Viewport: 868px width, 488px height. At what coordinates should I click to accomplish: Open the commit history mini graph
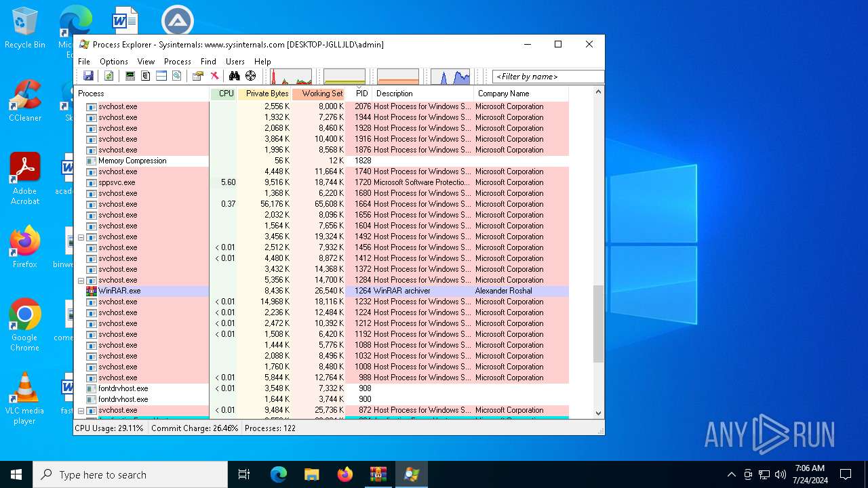coord(344,77)
